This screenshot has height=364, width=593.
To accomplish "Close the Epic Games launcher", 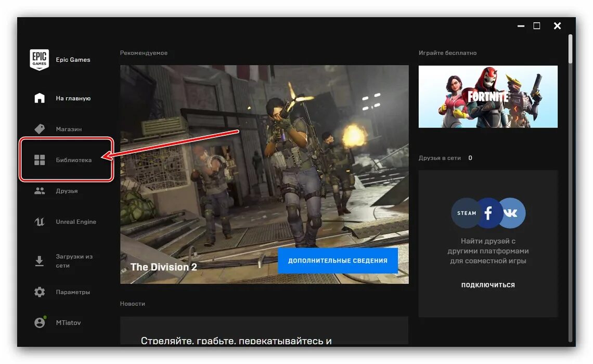I will point(557,25).
